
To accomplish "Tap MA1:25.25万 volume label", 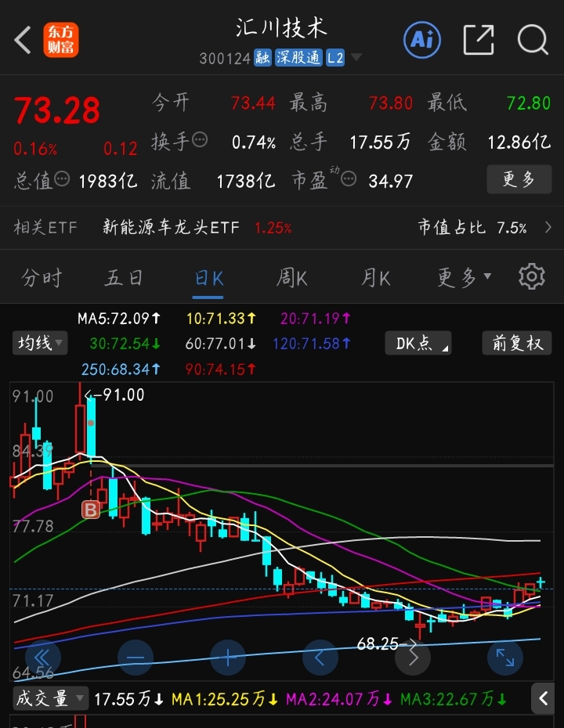I will 225,699.
